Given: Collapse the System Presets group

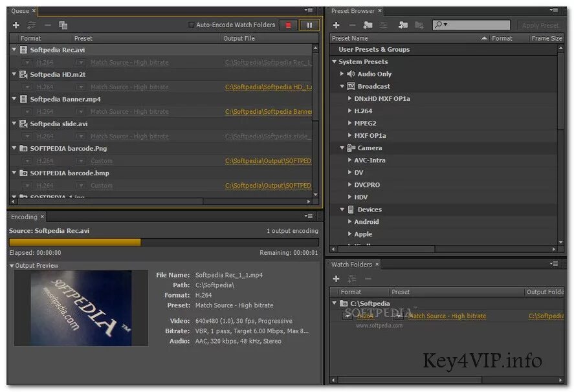Looking at the screenshot, I should pos(334,61).
